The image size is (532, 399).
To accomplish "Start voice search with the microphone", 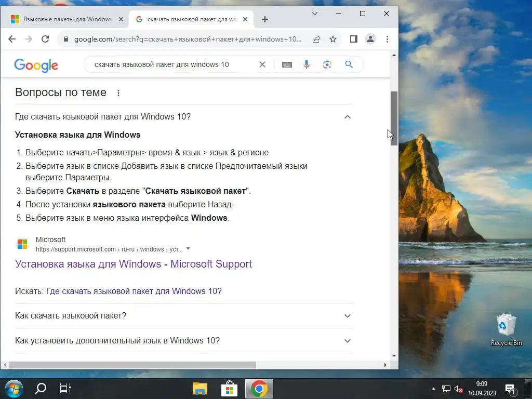I will click(x=307, y=64).
